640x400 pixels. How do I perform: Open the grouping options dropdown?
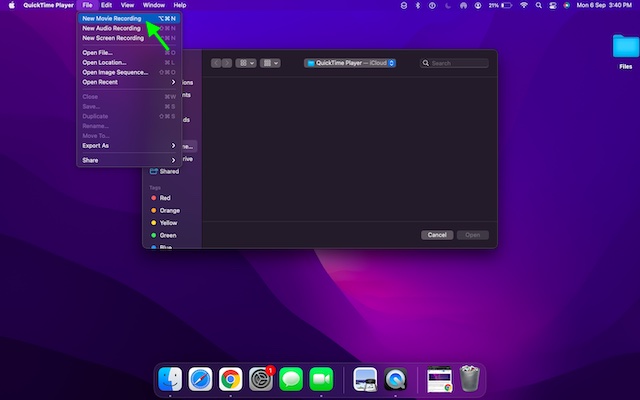pos(270,63)
